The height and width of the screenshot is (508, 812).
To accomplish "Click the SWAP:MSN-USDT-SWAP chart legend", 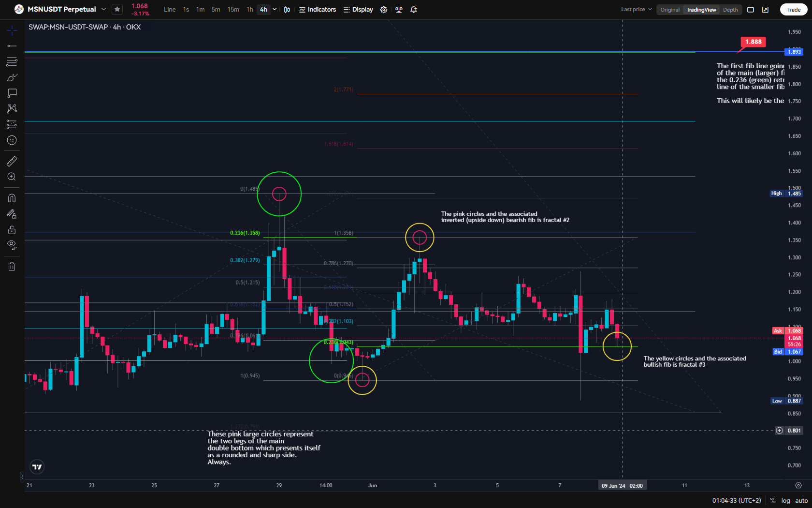I will (x=85, y=27).
